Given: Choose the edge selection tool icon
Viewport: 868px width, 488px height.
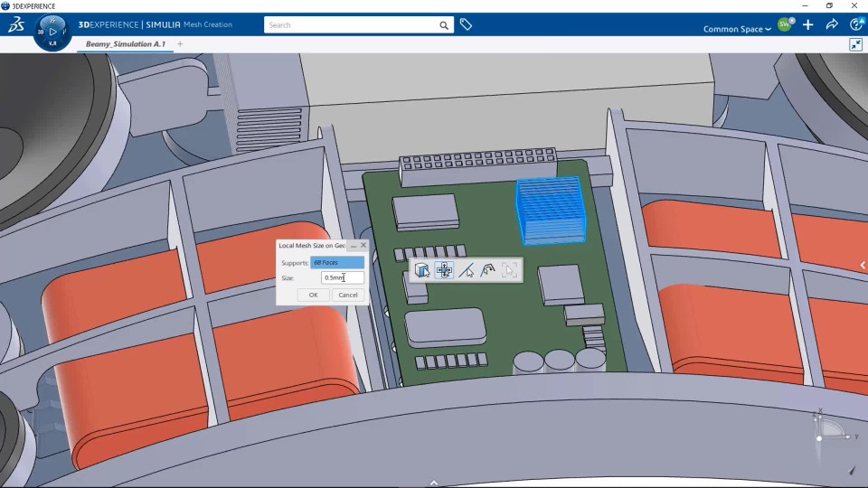Looking at the screenshot, I should point(467,270).
